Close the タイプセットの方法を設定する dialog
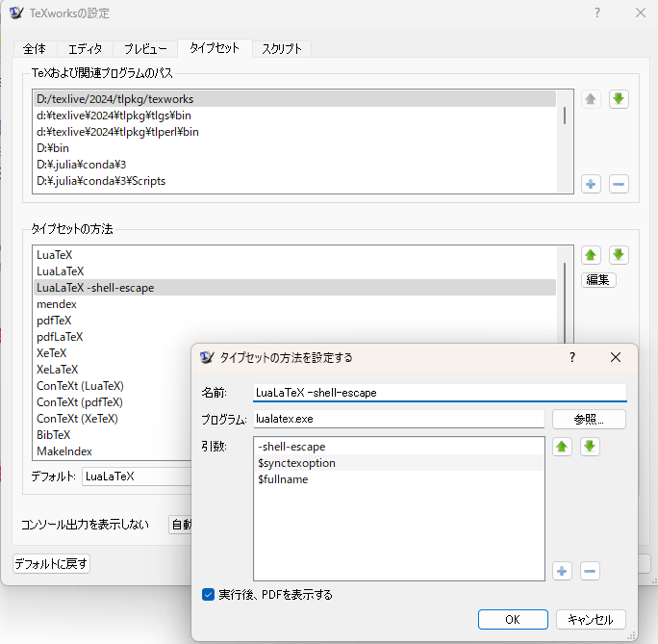The height and width of the screenshot is (644, 658). tap(616, 357)
